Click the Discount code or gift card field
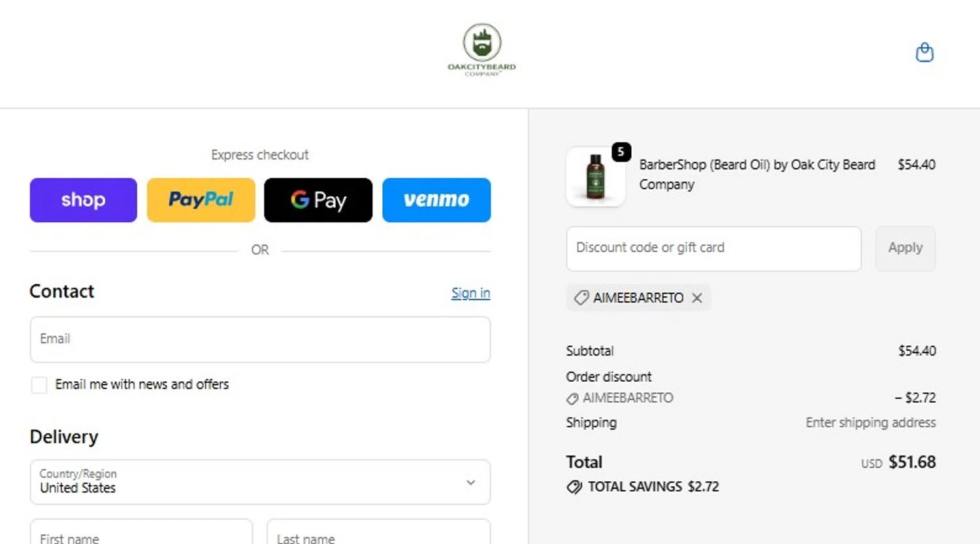The width and height of the screenshot is (980, 544). 713,248
